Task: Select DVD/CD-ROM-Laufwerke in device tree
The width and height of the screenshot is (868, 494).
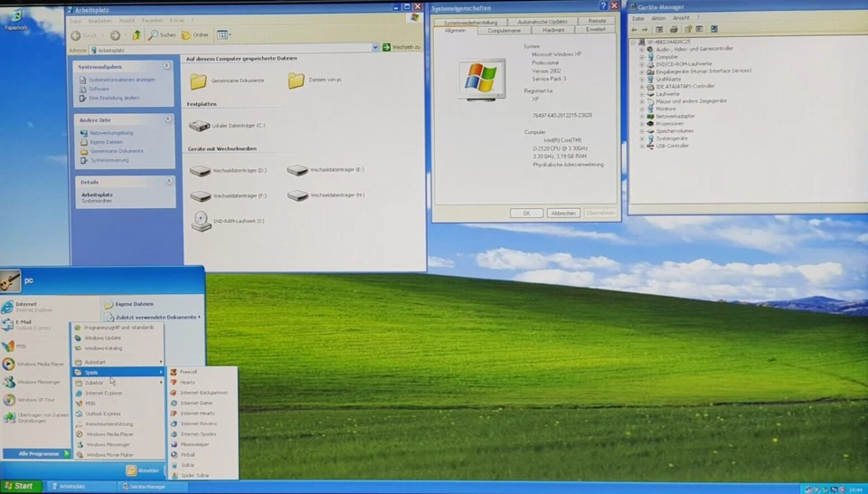Action: click(x=684, y=64)
